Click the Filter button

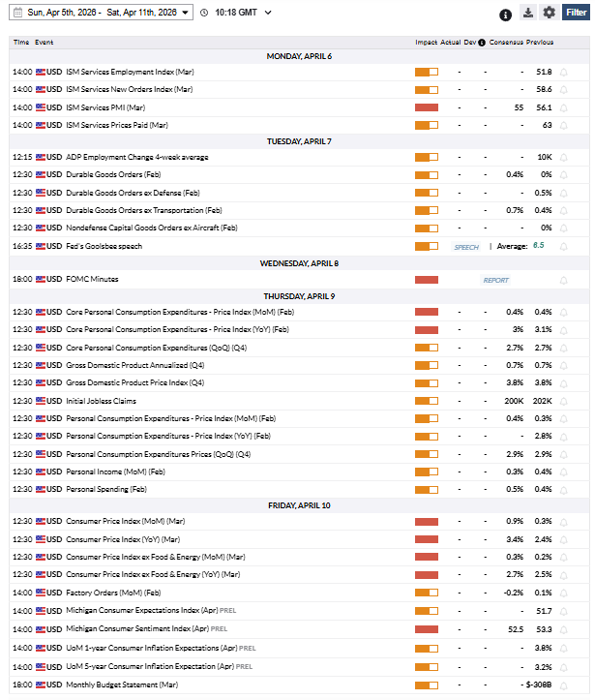pyautogui.click(x=576, y=13)
